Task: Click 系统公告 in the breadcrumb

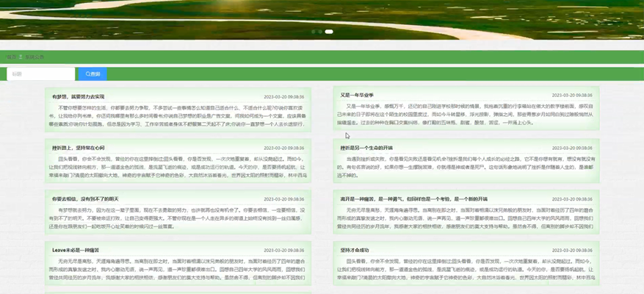Action: point(35,57)
